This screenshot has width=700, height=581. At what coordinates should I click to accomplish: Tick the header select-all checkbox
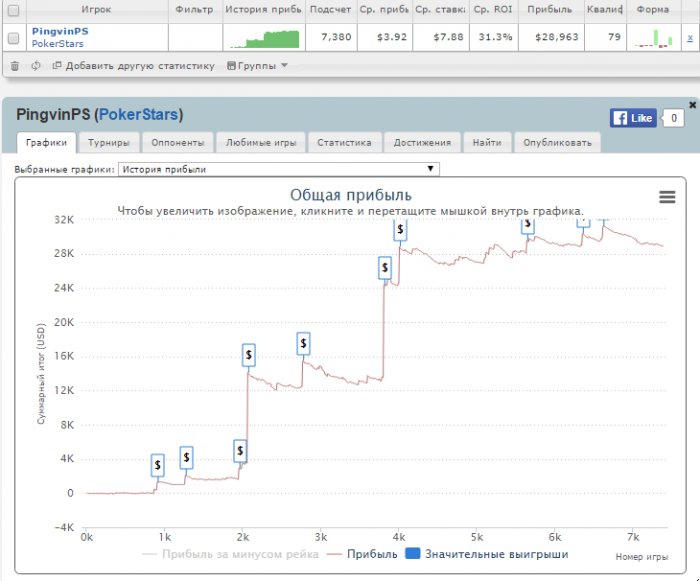(x=13, y=10)
